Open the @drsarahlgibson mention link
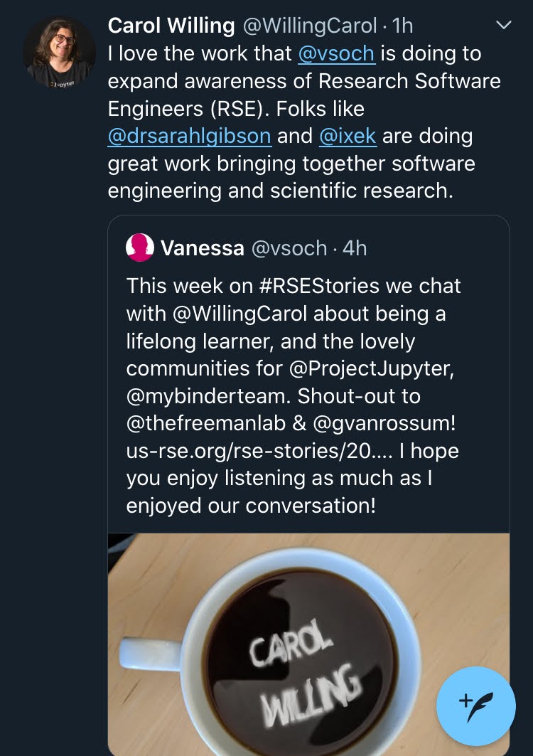 tap(190, 136)
